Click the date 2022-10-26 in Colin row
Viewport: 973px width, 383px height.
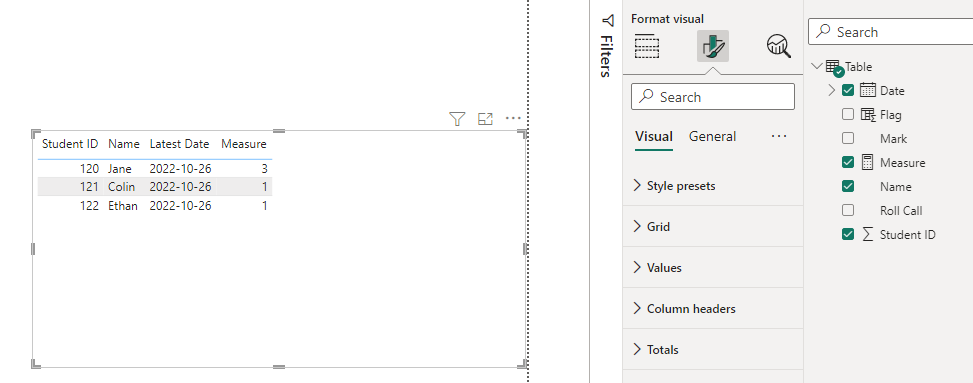pos(181,187)
